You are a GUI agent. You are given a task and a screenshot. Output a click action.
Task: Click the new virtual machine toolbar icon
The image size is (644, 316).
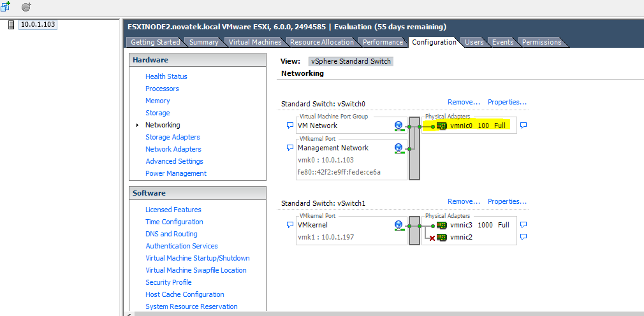point(5,6)
